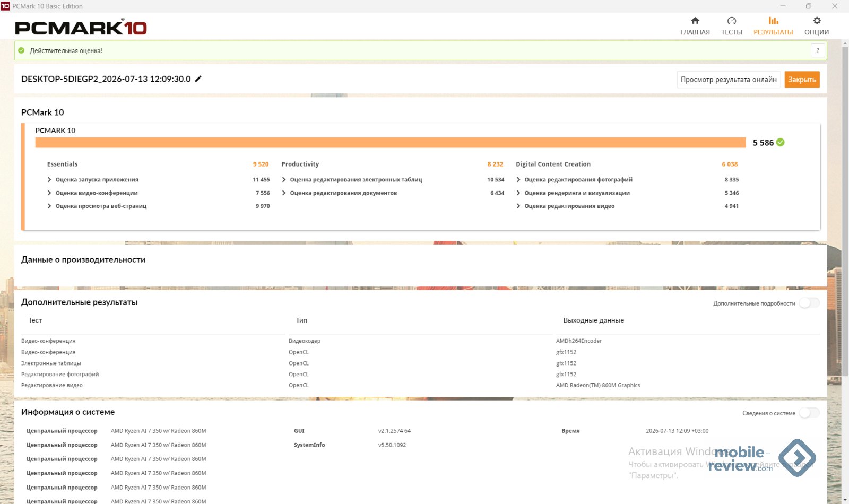Minimize the PCMark 10 window
849x504 pixels.
783,6
